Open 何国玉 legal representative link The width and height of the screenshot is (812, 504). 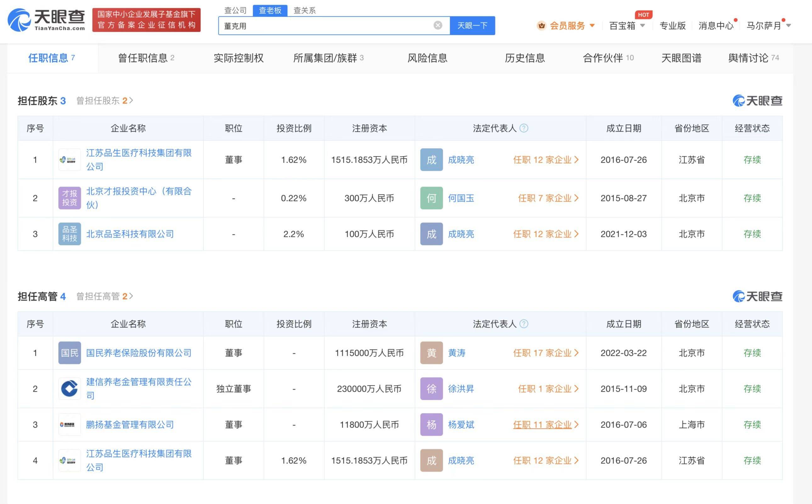[x=461, y=198]
